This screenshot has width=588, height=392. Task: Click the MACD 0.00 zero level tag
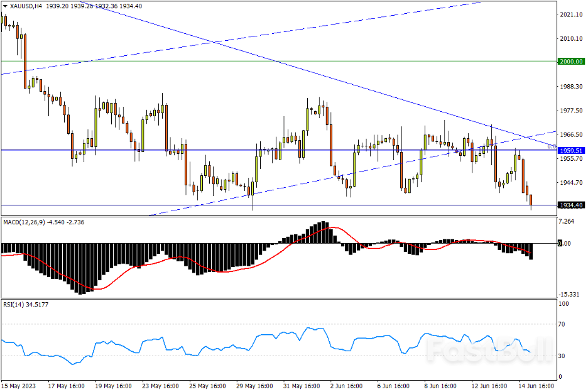point(565,244)
